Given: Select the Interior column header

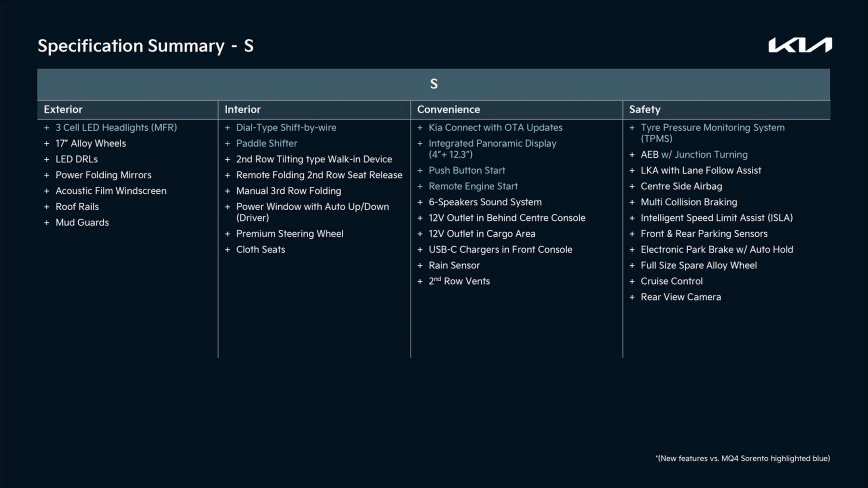Looking at the screenshot, I should [243, 110].
